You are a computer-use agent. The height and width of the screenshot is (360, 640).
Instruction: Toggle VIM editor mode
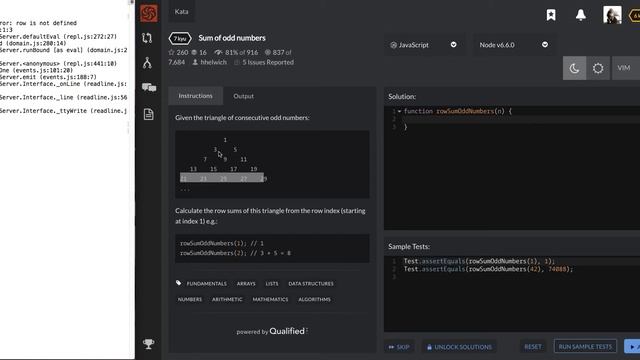click(x=625, y=68)
